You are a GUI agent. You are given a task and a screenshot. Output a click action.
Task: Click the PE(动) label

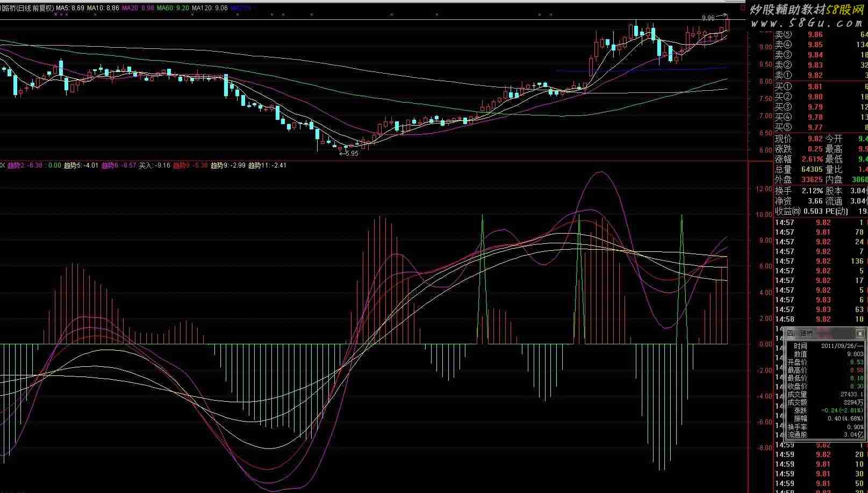pos(837,211)
